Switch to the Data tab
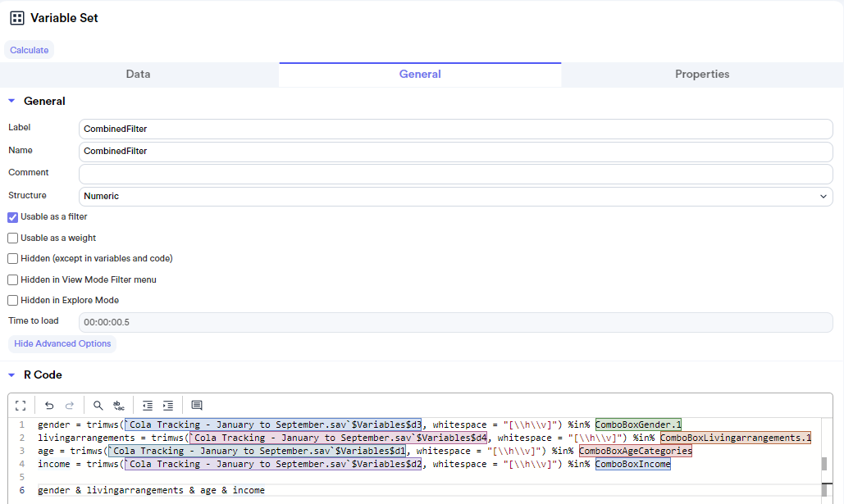 tap(138, 74)
